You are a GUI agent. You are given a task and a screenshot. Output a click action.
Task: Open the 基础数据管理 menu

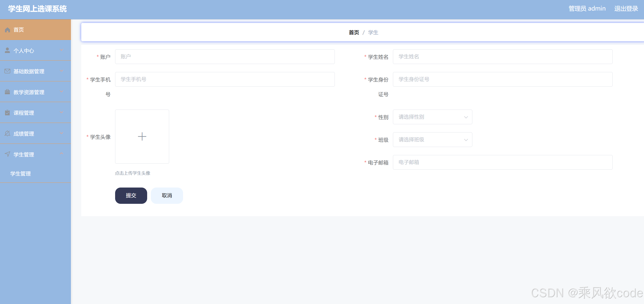coord(29,71)
